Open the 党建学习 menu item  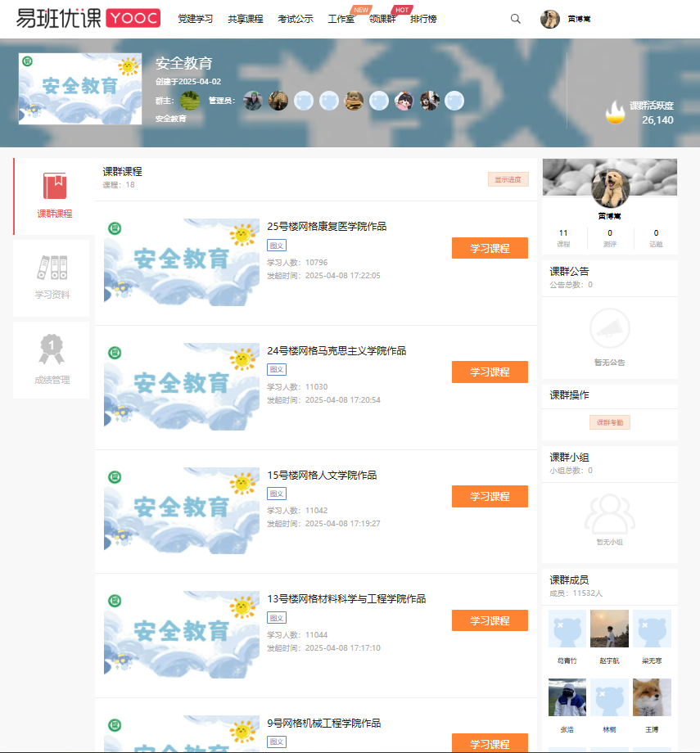pos(196,19)
